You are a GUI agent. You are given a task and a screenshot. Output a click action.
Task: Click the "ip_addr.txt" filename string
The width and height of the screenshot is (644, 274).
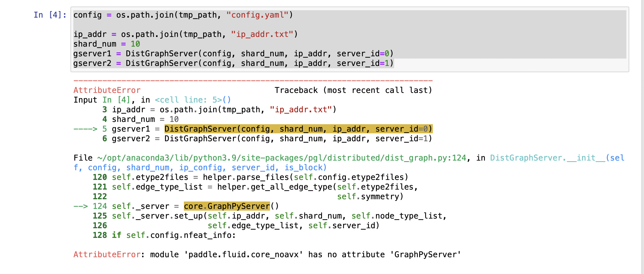[x=263, y=34]
